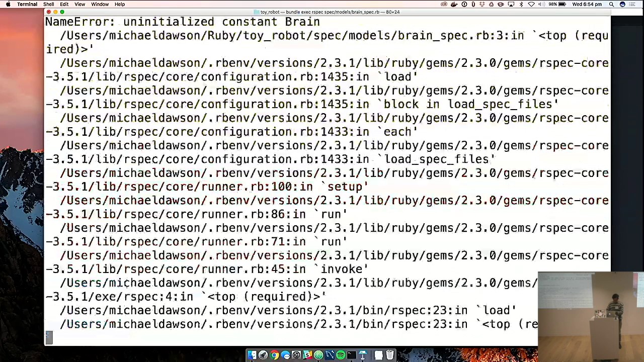
Task: Open the Messages app in Dock
Action: [x=285, y=355]
